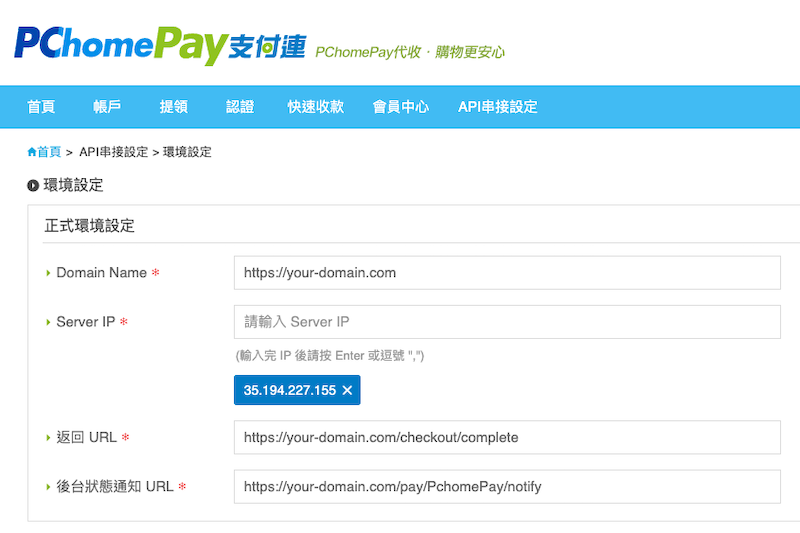Click API串接設定 in the breadcrumb
The image size is (800, 533).
(x=113, y=152)
